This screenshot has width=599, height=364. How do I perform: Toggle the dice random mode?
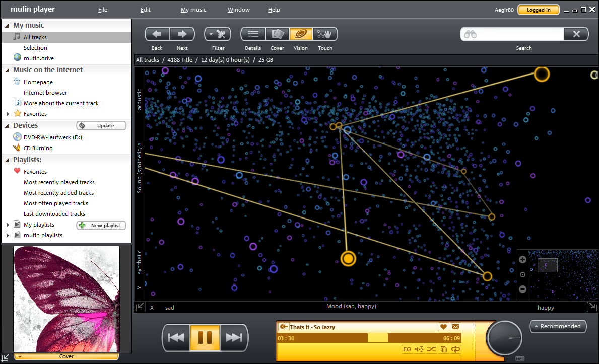pyautogui.click(x=443, y=349)
